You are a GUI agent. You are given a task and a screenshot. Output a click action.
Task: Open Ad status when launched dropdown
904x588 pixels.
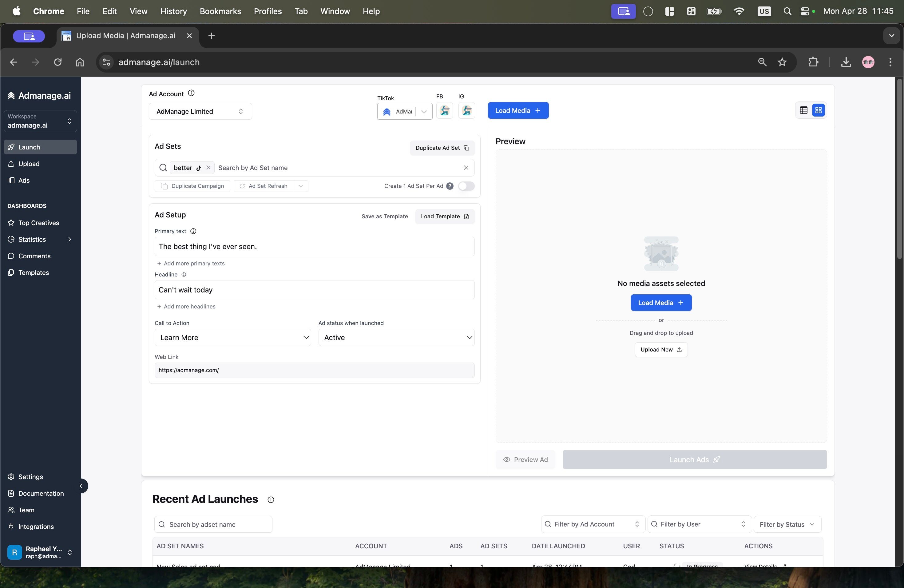coord(396,337)
